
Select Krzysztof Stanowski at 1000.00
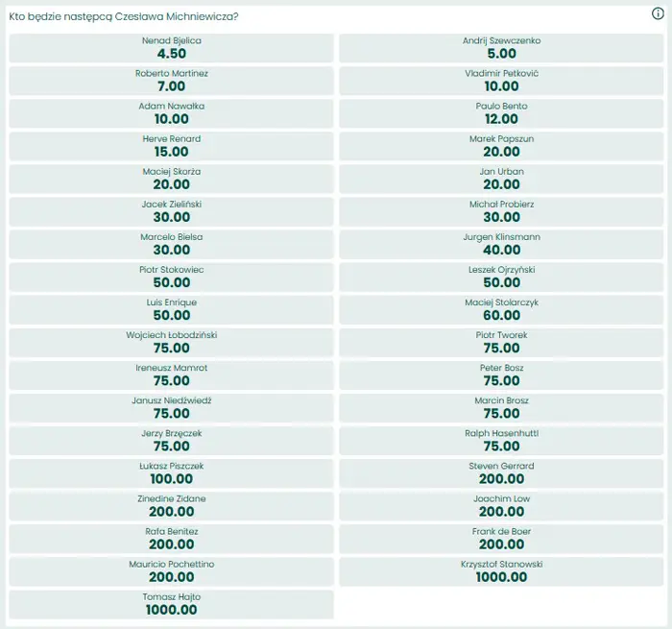[502, 571]
